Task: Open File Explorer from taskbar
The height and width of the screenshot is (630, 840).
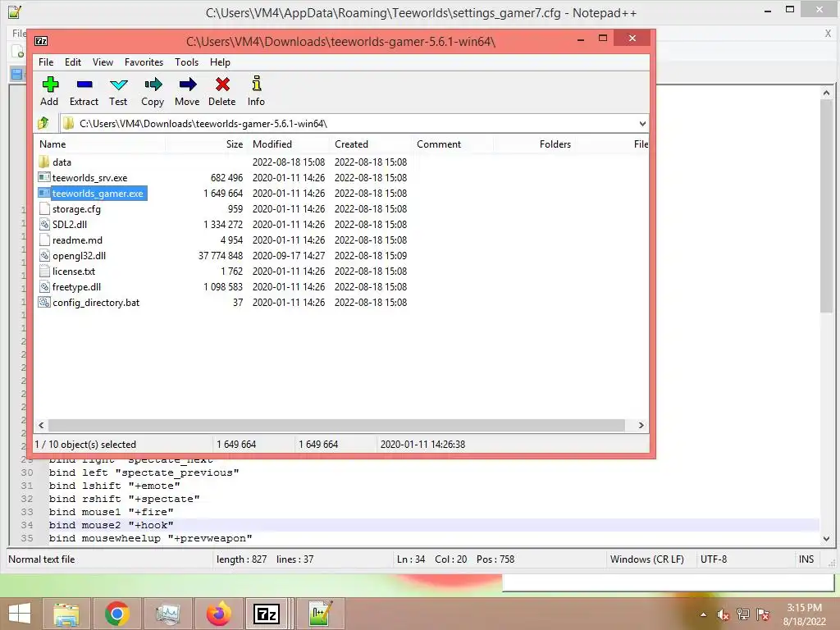Action: 66,614
